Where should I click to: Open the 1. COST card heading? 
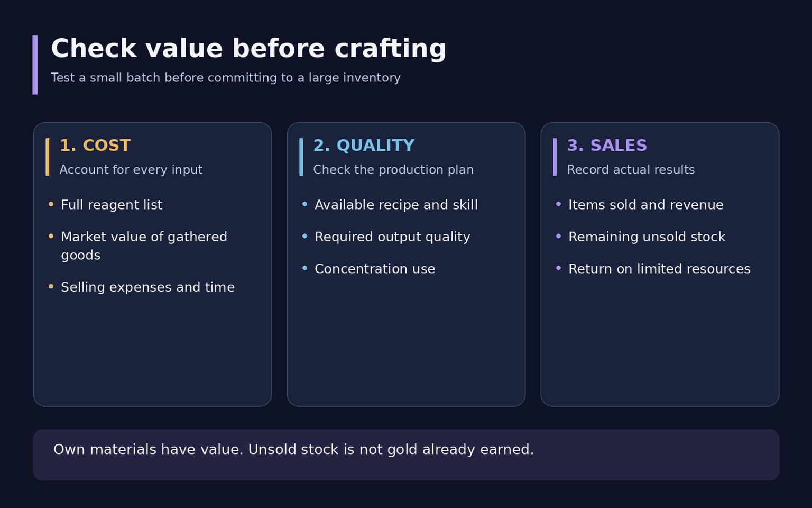click(x=95, y=146)
